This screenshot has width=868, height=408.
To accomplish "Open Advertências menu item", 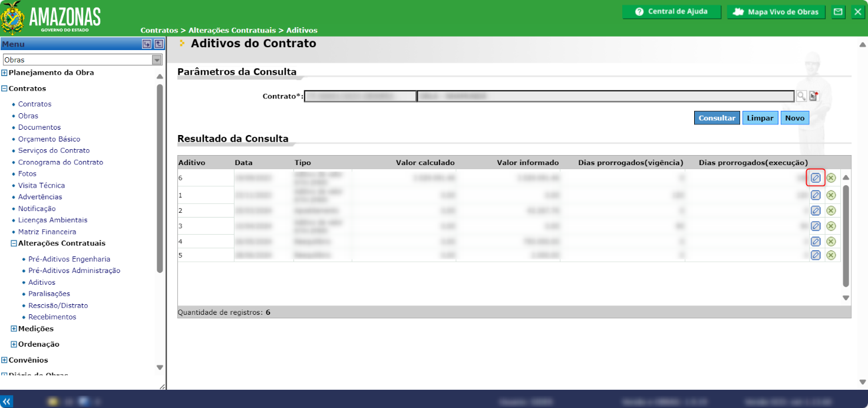I will [x=40, y=197].
